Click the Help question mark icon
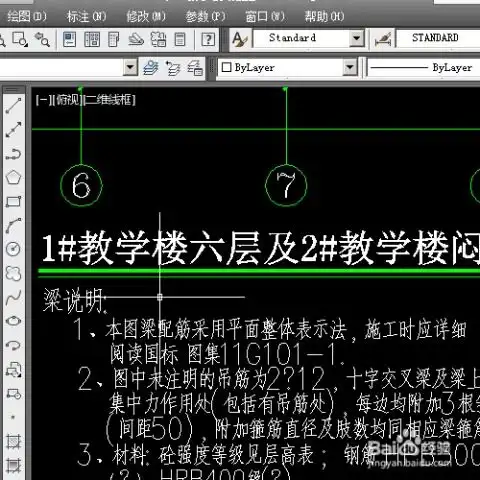The image size is (480, 480). [208, 39]
